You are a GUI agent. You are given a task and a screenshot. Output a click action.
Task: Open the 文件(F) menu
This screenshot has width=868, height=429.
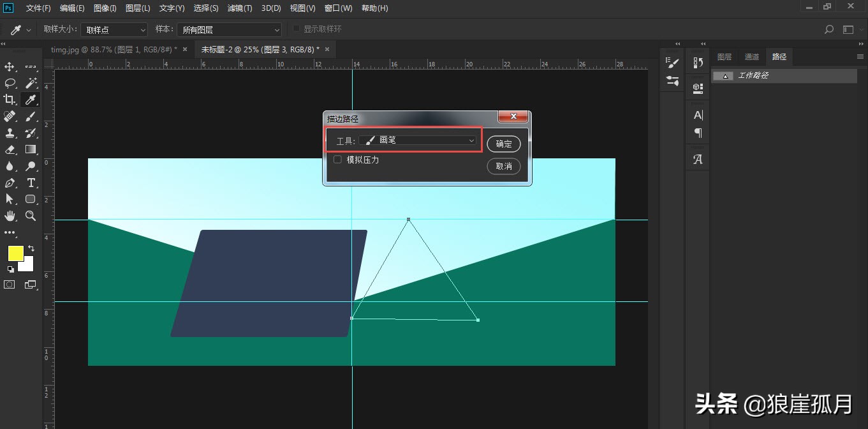(38, 8)
